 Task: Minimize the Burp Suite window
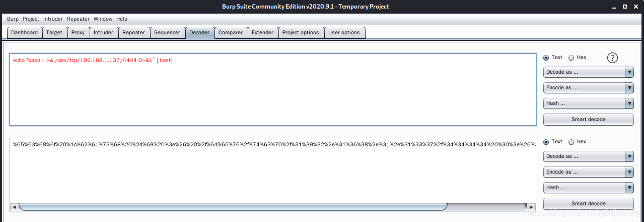[614, 7]
